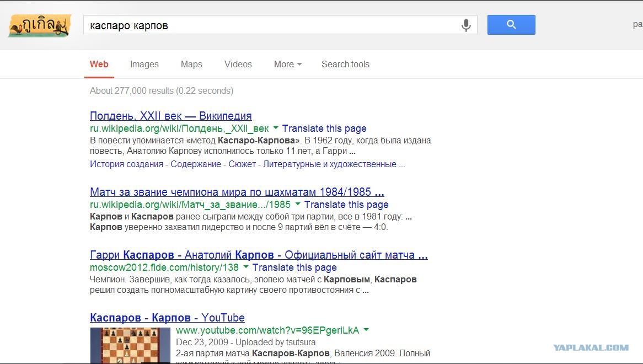The image size is (643, 364).
Task: Switch to the Web tab
Action: pos(99,65)
